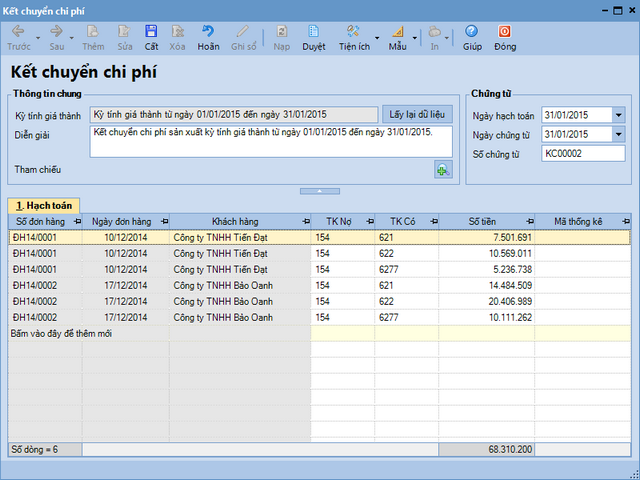Click the Diễn giải description text box
The image size is (640, 480).
pos(271,142)
